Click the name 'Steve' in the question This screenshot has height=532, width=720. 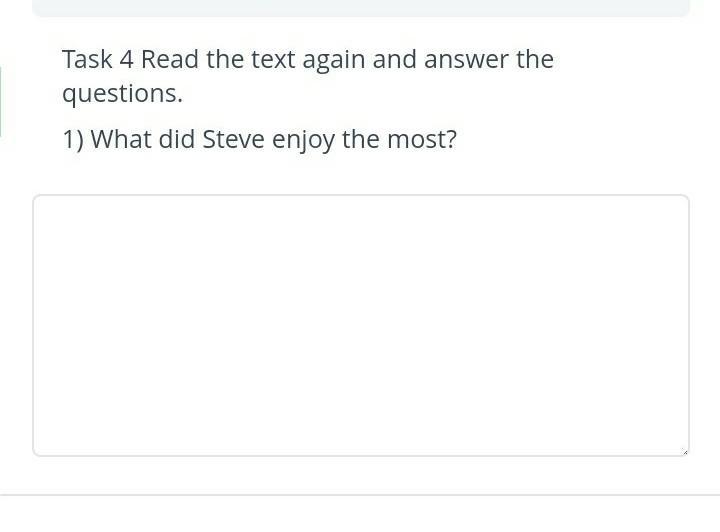(233, 139)
